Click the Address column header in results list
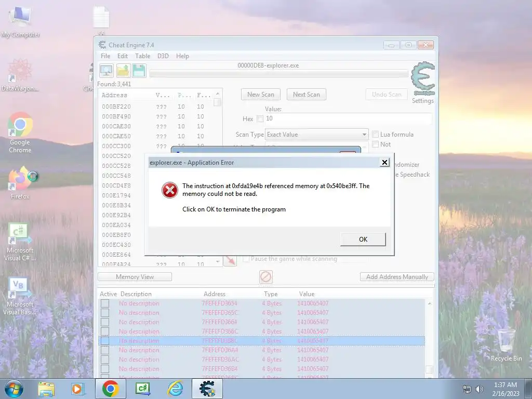The image size is (532, 399). pyautogui.click(x=114, y=96)
